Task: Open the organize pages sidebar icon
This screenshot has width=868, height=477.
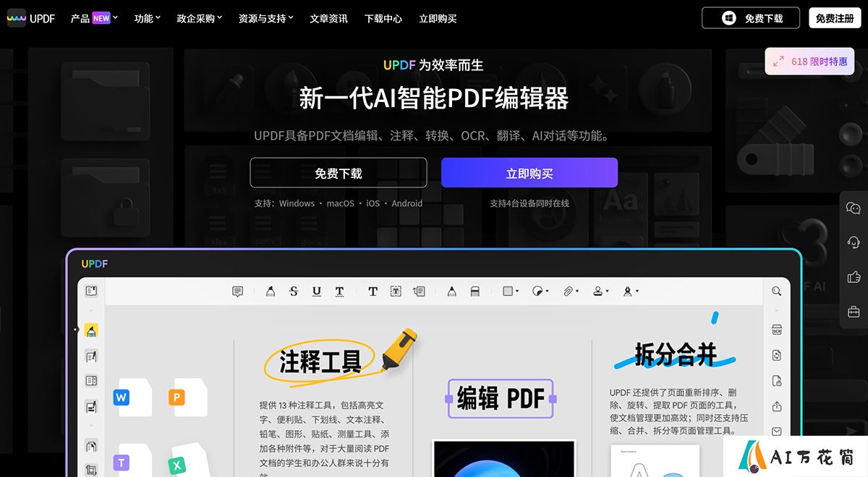Action: point(91,446)
